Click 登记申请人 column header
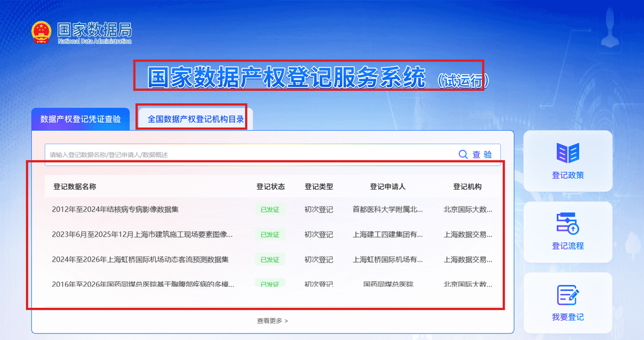Image resolution: width=644 pixels, height=340 pixels. (x=388, y=187)
